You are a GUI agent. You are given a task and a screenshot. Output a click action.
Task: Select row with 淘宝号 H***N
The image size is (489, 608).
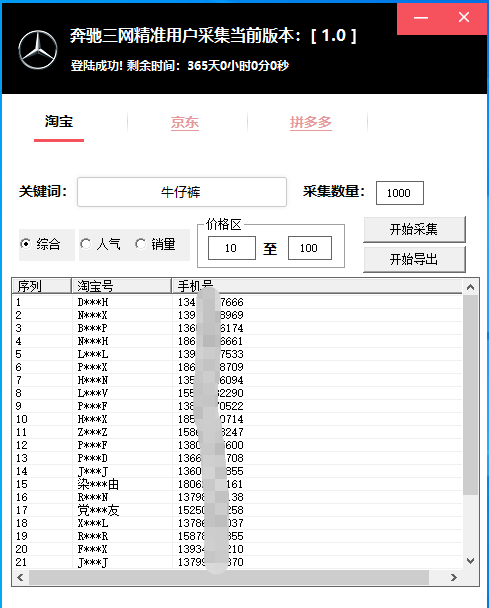pos(237,380)
